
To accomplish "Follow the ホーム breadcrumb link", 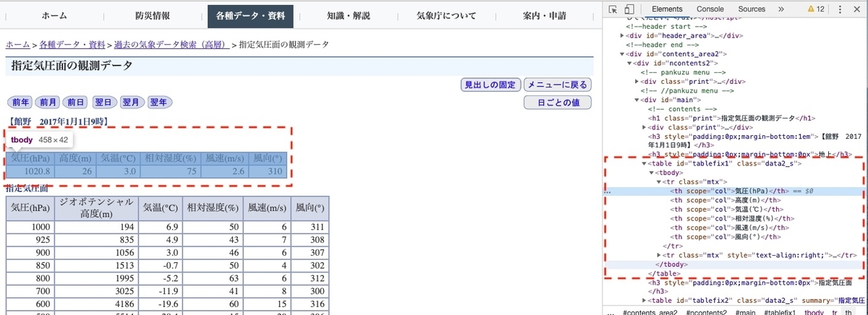I will click(x=18, y=45).
